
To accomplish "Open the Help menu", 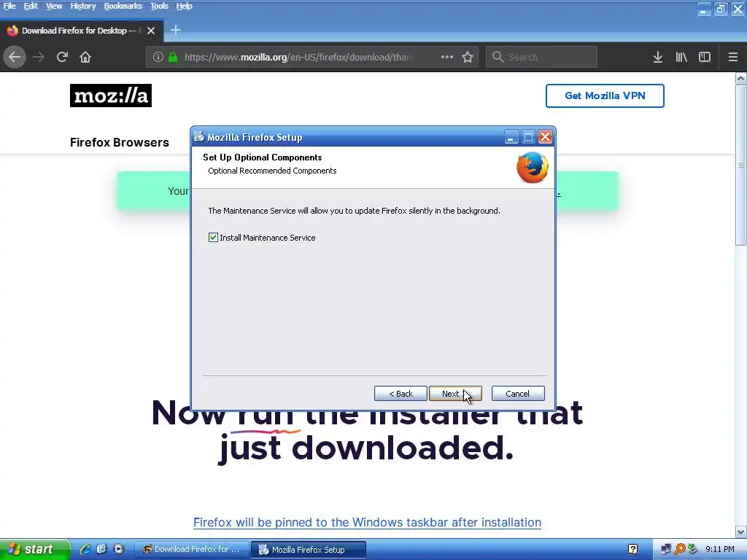I will (x=184, y=6).
